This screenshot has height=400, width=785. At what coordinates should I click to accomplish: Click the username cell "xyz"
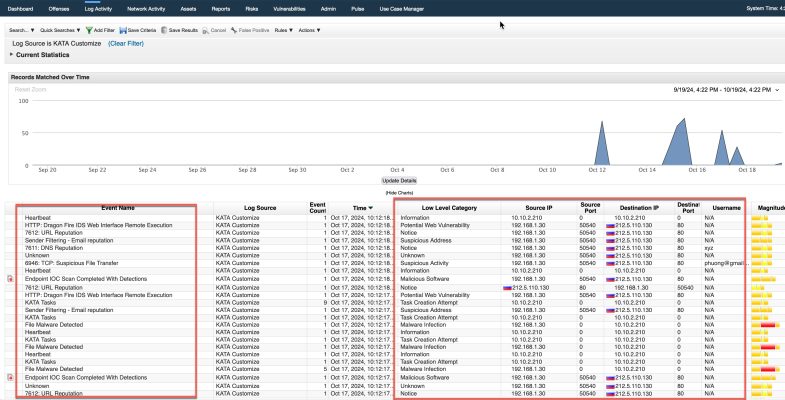[x=708, y=248]
